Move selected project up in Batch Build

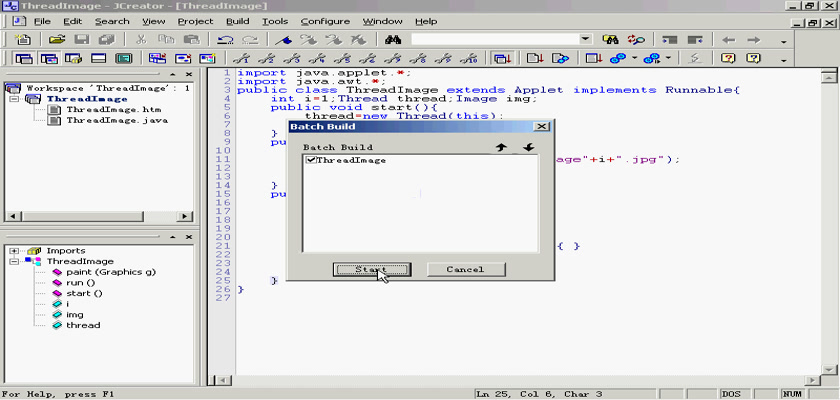coord(501,147)
